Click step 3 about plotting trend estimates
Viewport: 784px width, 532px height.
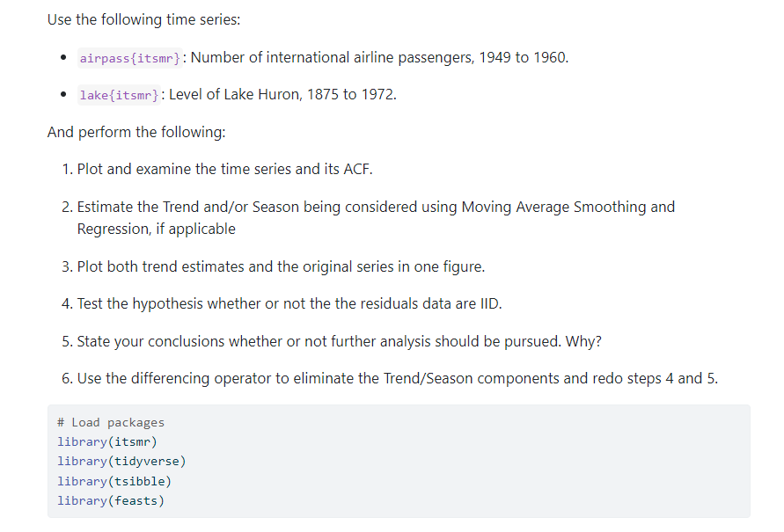pos(281,266)
